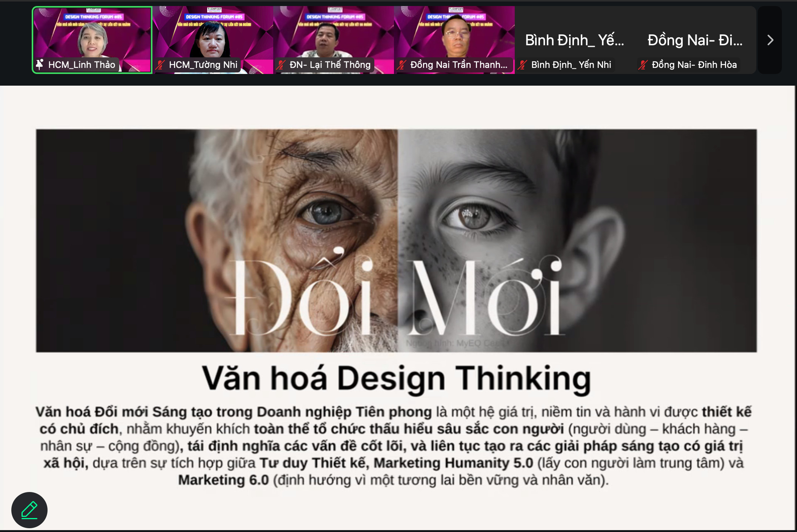
Task: Click the Đổi Mới slide banner image
Action: [x=396, y=241]
